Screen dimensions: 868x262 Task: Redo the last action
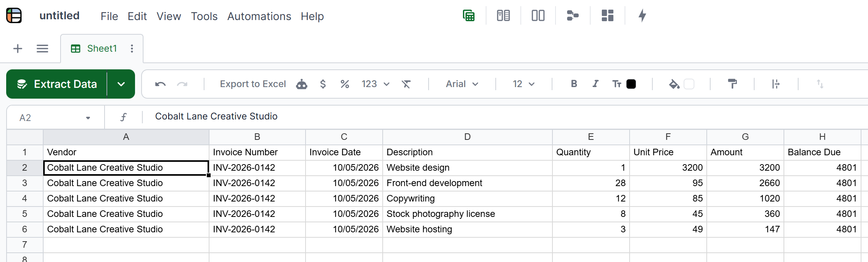click(x=182, y=84)
